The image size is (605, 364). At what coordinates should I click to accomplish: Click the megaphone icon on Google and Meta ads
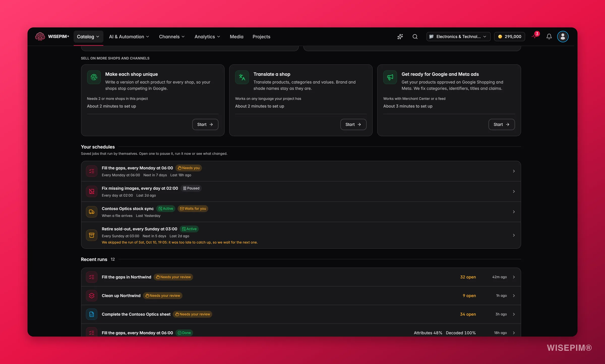pos(390,77)
